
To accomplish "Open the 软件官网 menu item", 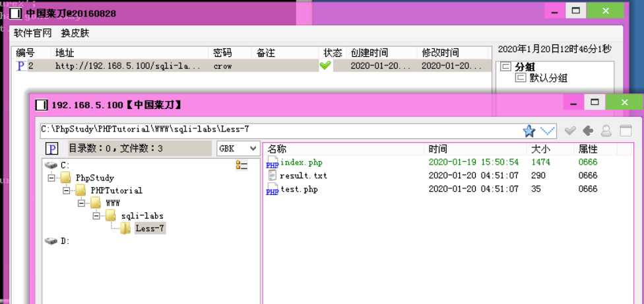I will pos(33,33).
